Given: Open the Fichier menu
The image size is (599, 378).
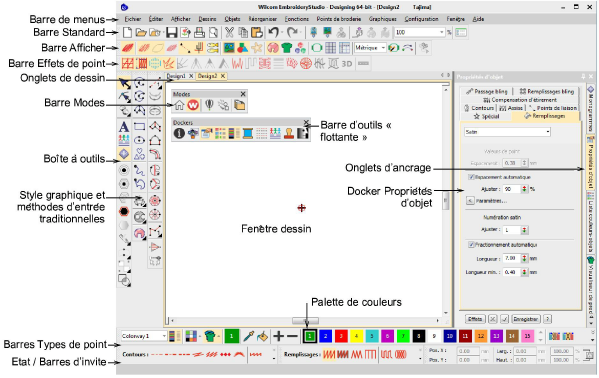Looking at the screenshot, I should coord(133,19).
